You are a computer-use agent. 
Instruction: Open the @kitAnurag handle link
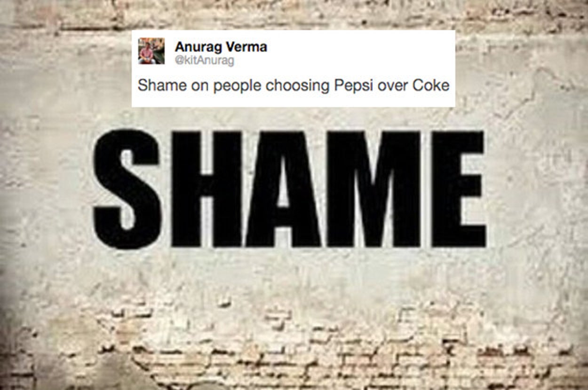coord(204,60)
